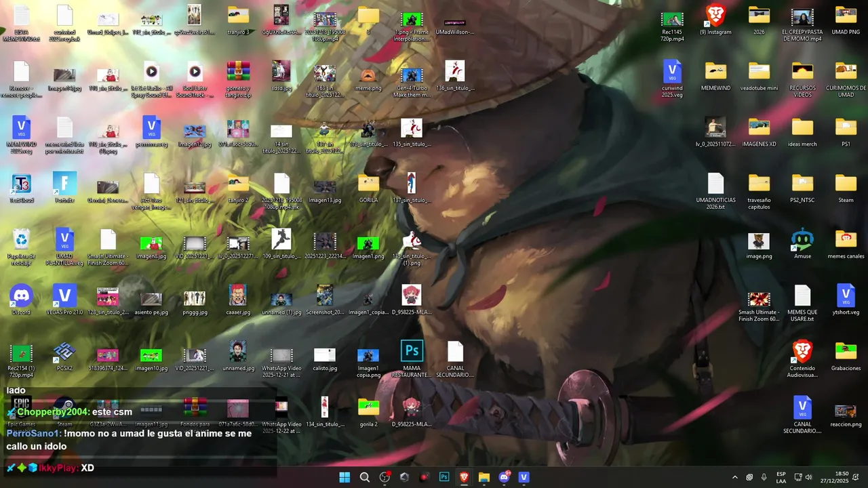
Task: Open the MEMEWIND folder
Action: [715, 76]
